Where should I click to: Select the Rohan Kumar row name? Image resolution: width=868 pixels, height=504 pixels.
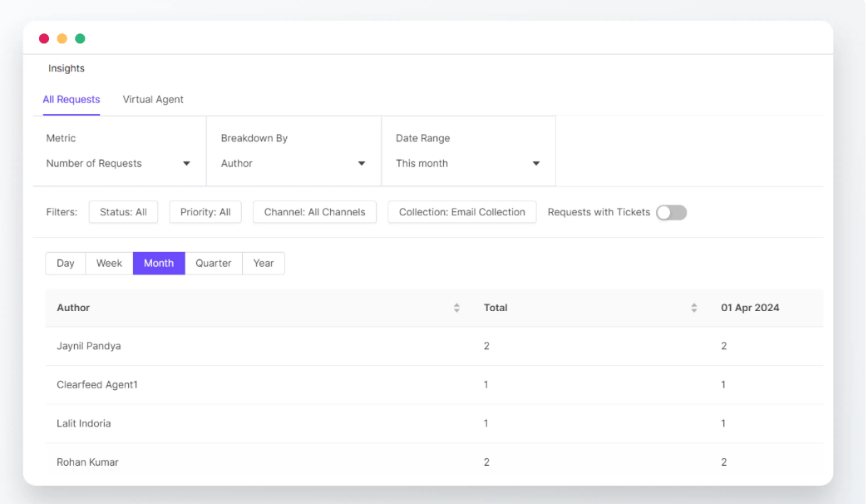click(x=87, y=462)
